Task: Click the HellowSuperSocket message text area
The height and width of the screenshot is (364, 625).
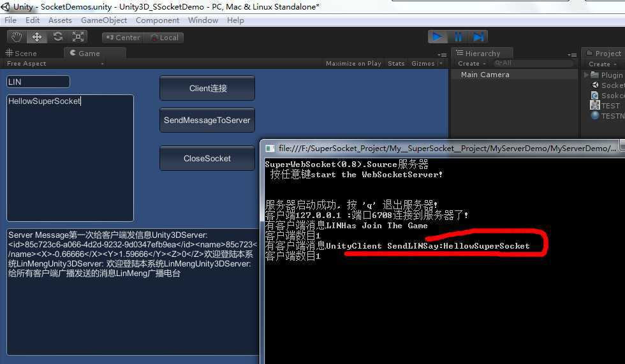Action: (70, 157)
